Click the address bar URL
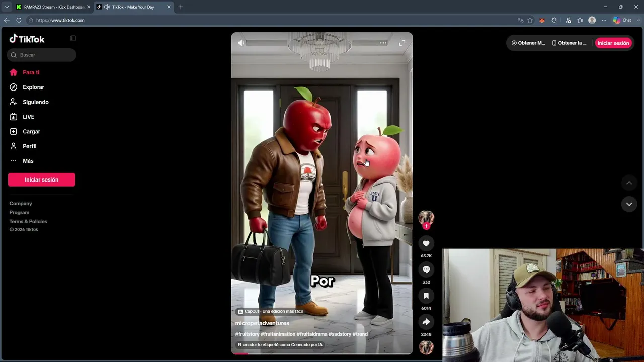This screenshot has width=644, height=362. pyautogui.click(x=60, y=20)
